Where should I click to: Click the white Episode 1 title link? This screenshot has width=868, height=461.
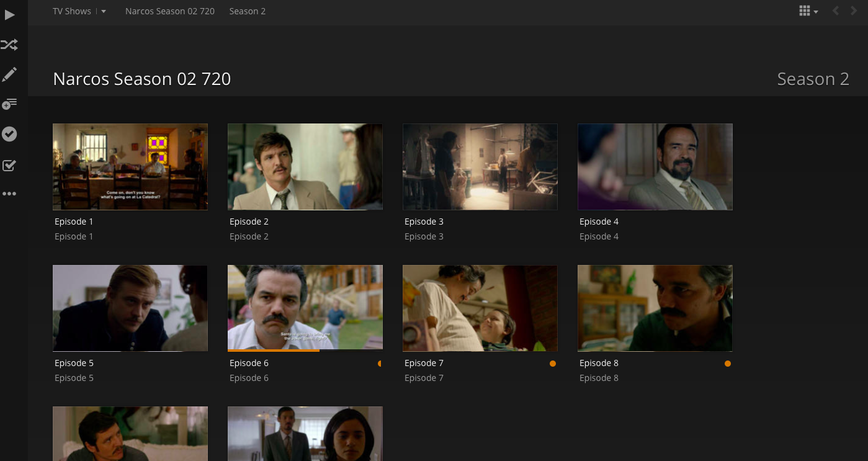(74, 222)
